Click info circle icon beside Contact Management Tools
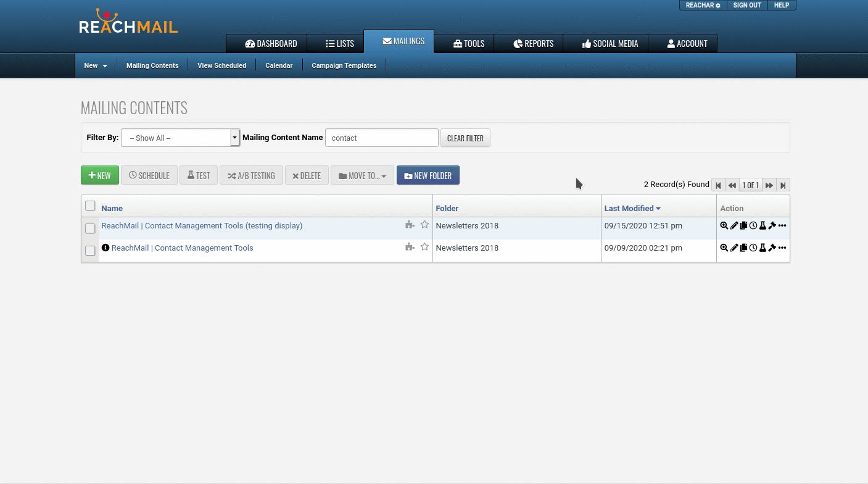This screenshot has height=484, width=868. 105,248
